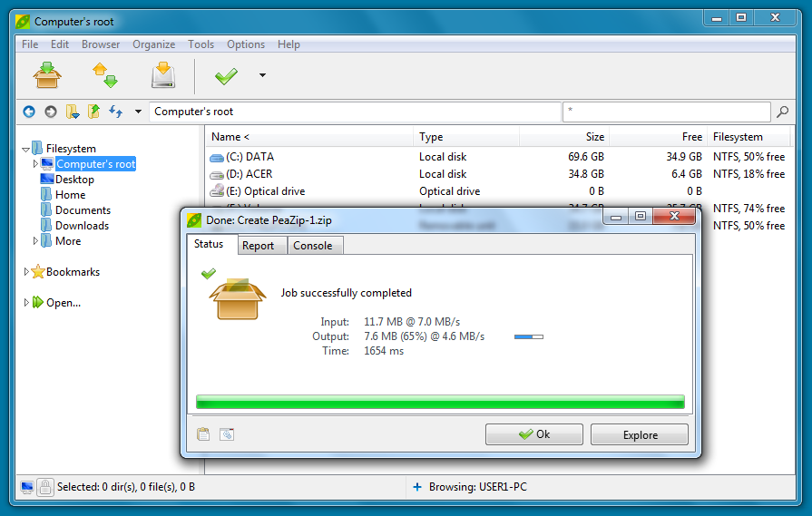Screen dimensions: 812x516
Task: Click the small image icon next to the clipboard
Action: 227,434
